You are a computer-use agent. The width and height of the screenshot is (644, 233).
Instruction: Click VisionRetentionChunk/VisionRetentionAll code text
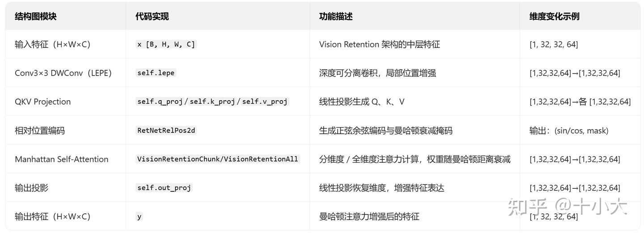point(217,159)
